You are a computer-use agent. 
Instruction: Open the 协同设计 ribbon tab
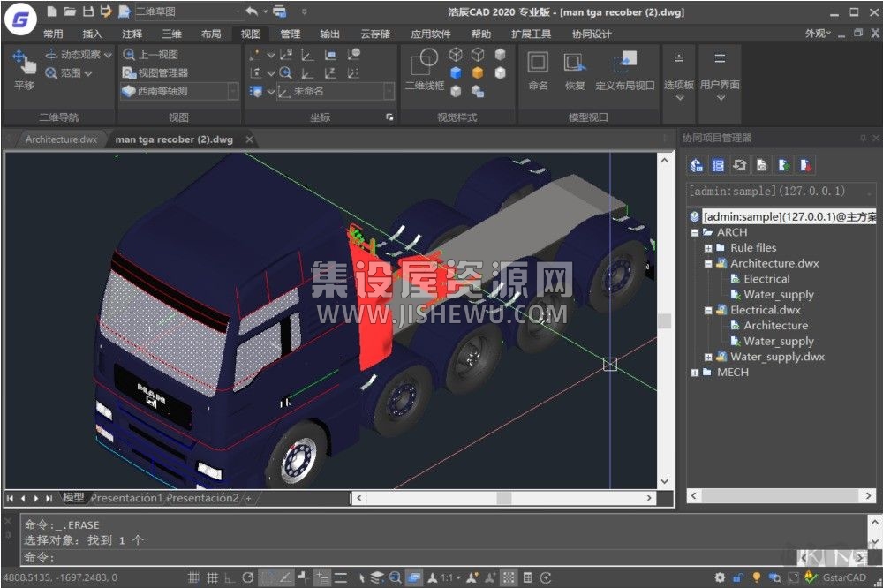592,34
